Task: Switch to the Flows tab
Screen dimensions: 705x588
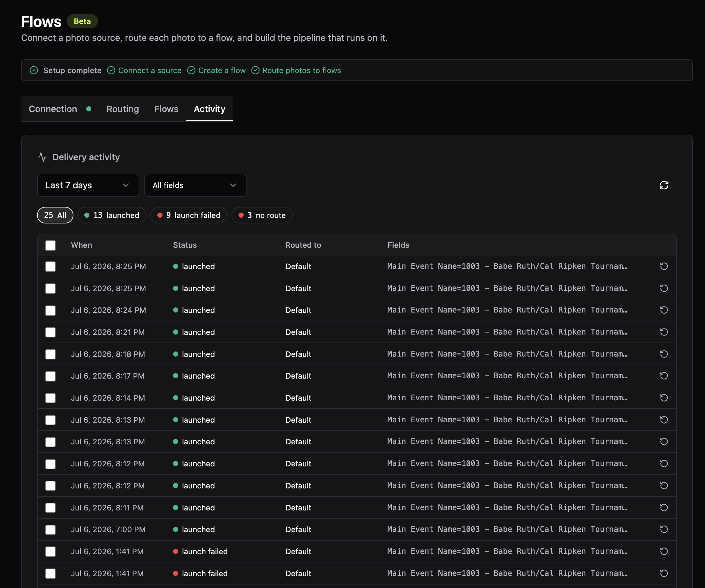Action: [x=166, y=109]
